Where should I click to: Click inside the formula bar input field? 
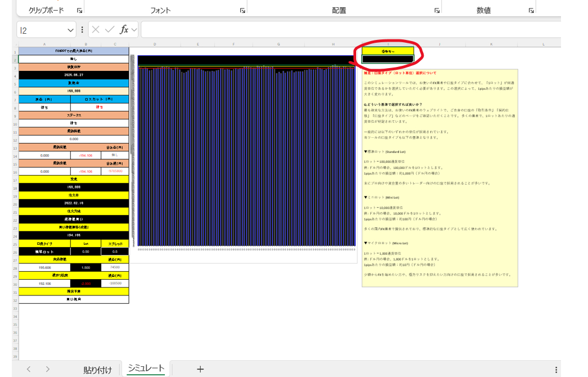tap(349, 30)
